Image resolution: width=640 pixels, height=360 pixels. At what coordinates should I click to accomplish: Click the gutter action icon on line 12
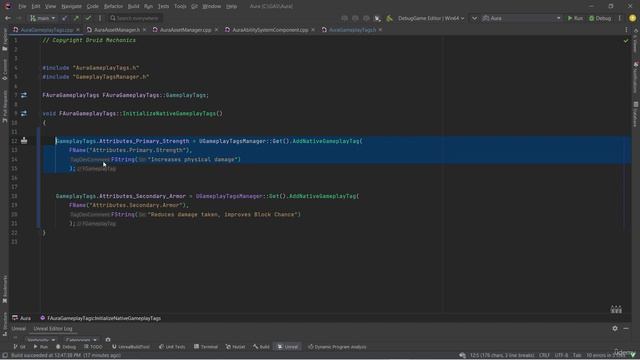point(24,141)
